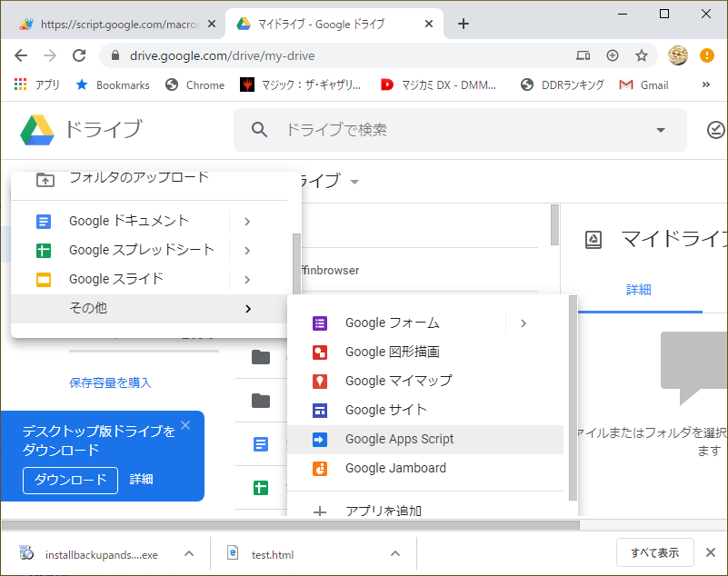Click the 保存容量を購入 link
The width and height of the screenshot is (728, 576).
point(110,382)
